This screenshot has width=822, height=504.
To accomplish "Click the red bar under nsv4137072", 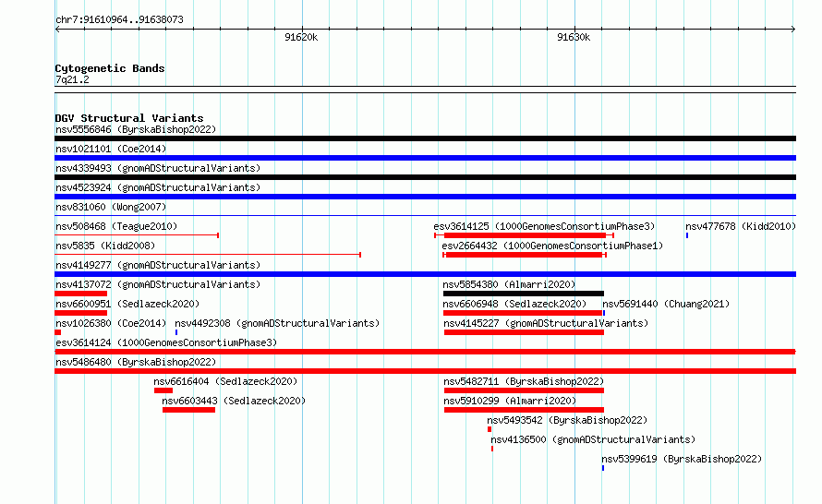I will point(80,294).
